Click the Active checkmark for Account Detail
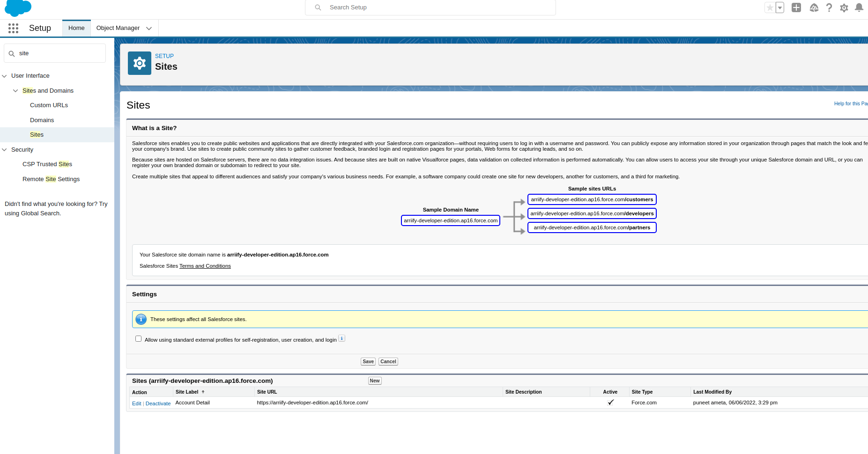The width and height of the screenshot is (868, 454). (611, 402)
